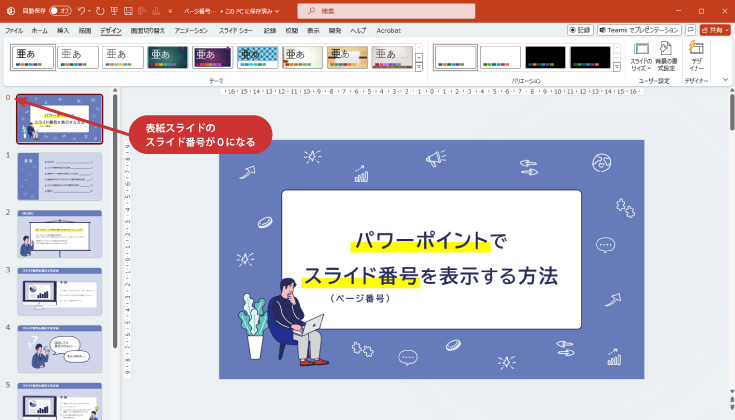Image resolution: width=735 pixels, height=420 pixels.
Task: Click the main editor vertical scrollbar thumb
Action: tap(732, 112)
